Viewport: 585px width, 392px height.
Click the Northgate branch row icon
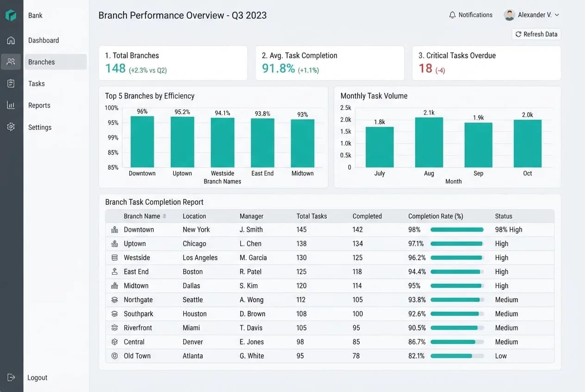tap(115, 300)
